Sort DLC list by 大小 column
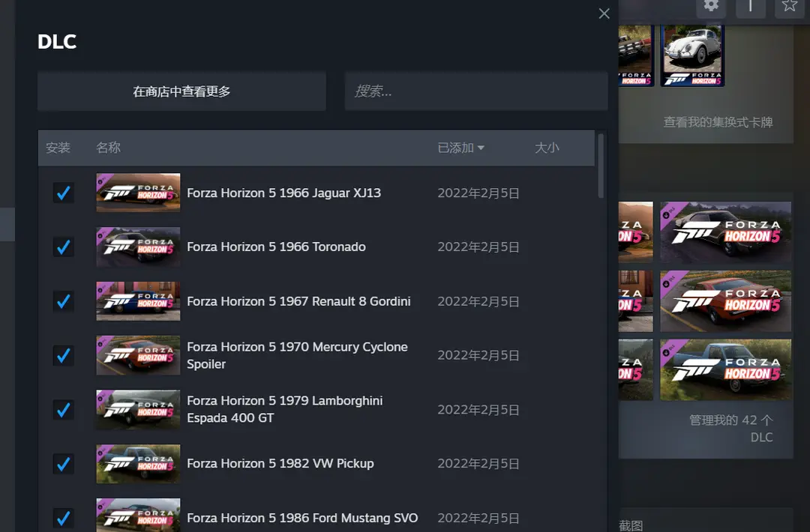Screen dimensions: 810x532 pyautogui.click(x=547, y=148)
